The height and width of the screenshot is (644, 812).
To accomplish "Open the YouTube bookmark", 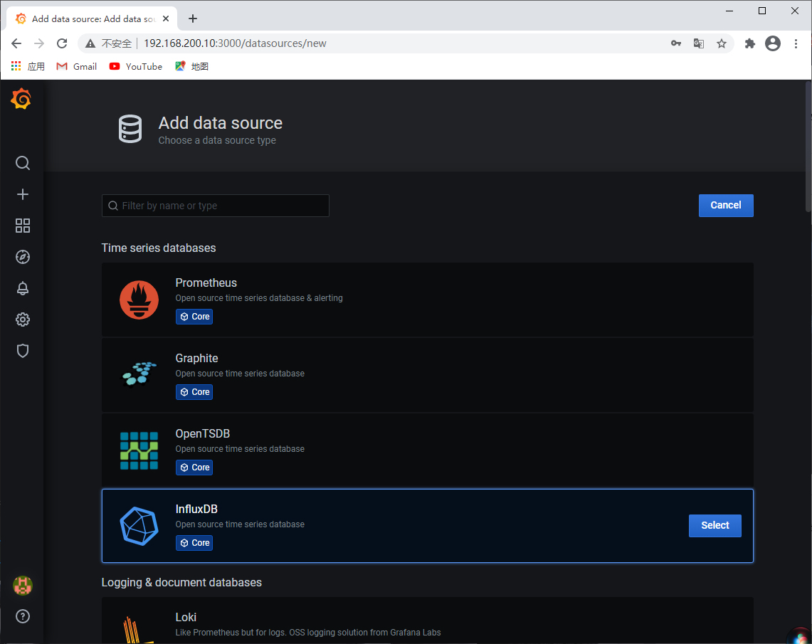I will (136, 66).
